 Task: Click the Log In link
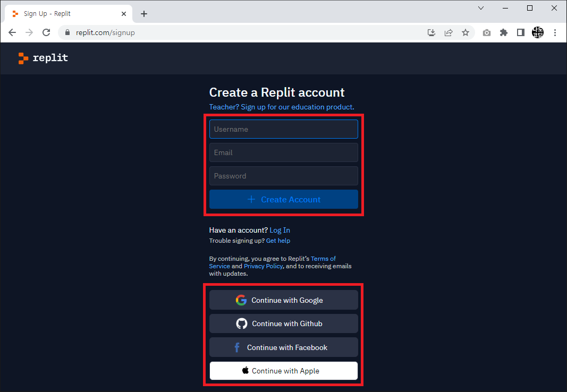point(280,230)
